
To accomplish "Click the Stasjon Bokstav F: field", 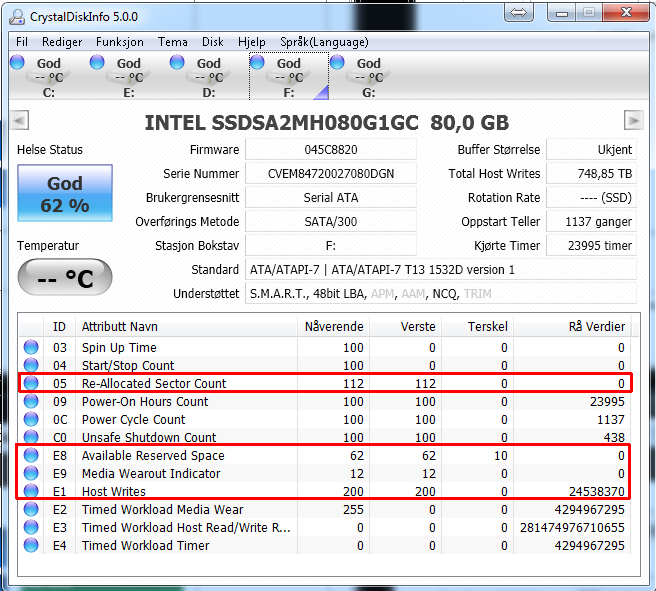I will pos(331,246).
